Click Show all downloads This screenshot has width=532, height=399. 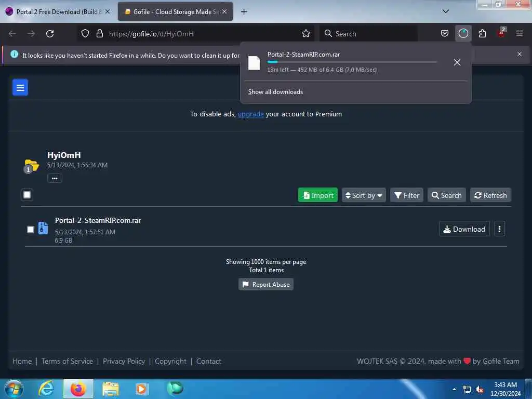pyautogui.click(x=275, y=92)
